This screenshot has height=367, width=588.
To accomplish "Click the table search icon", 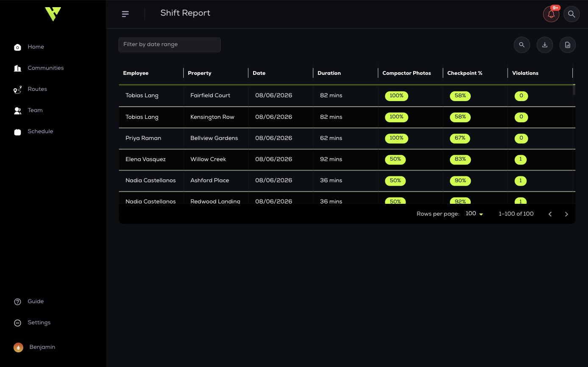I will 522,45.
